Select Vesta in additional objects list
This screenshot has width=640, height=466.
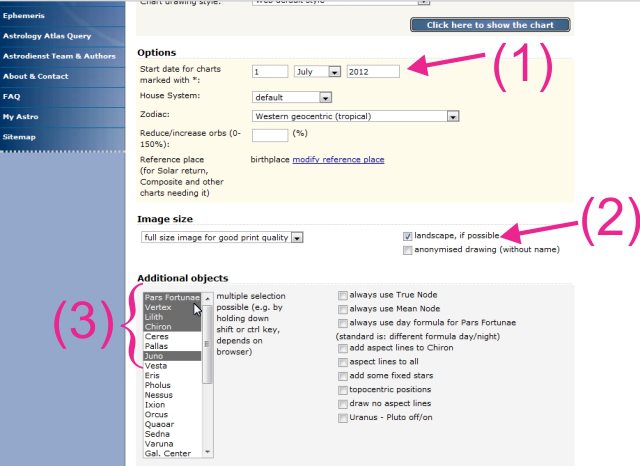coord(156,366)
